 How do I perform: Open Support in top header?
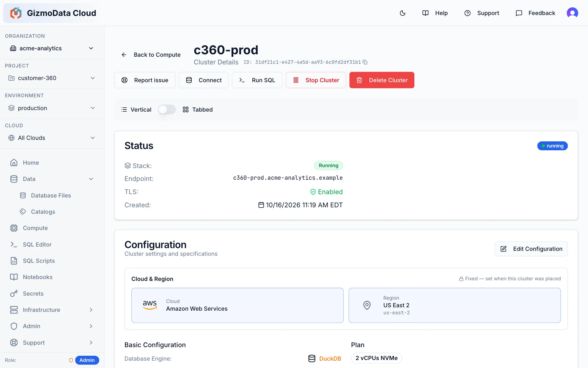point(482,13)
